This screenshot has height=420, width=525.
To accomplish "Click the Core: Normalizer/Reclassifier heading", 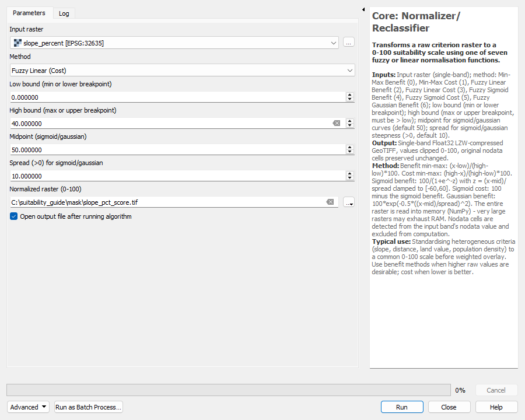I will pyautogui.click(x=416, y=22).
